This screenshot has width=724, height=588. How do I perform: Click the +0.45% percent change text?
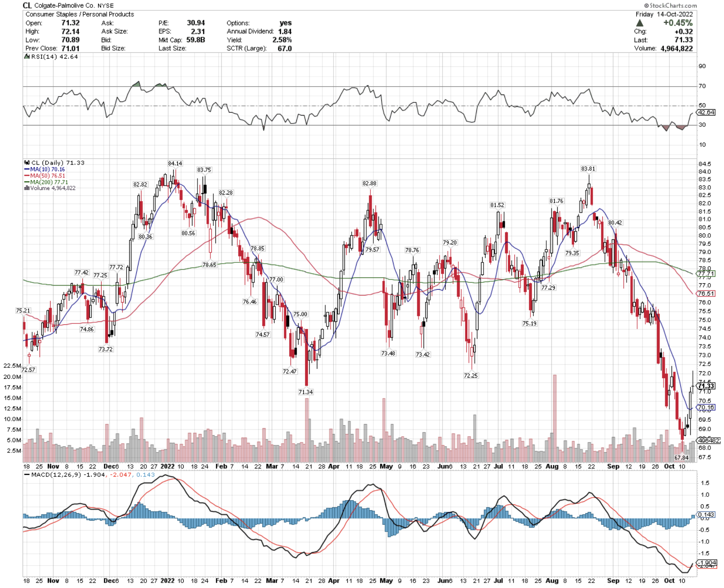tap(678, 23)
